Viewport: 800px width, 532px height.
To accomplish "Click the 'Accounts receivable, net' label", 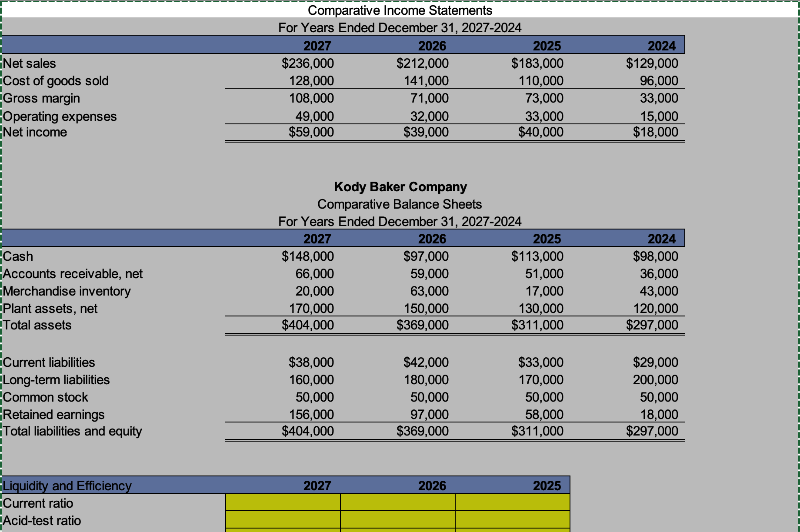I will coord(73,274).
